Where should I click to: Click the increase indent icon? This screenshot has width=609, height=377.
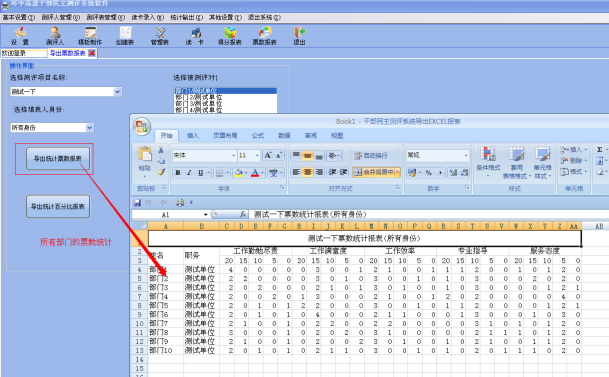(x=344, y=172)
